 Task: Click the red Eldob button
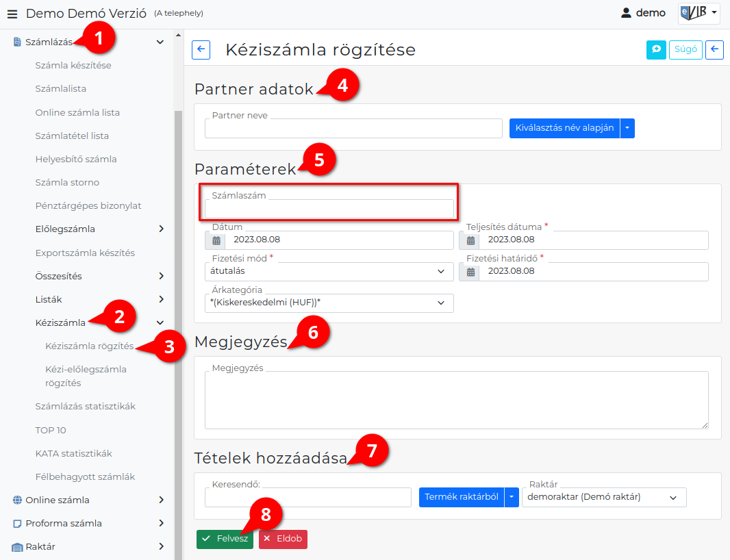click(283, 539)
